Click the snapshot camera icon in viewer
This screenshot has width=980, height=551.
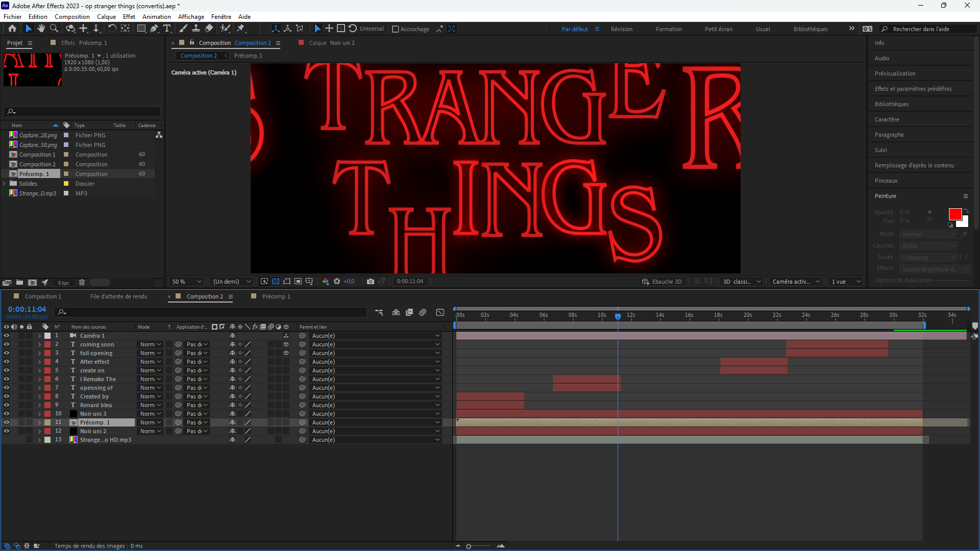(x=371, y=282)
